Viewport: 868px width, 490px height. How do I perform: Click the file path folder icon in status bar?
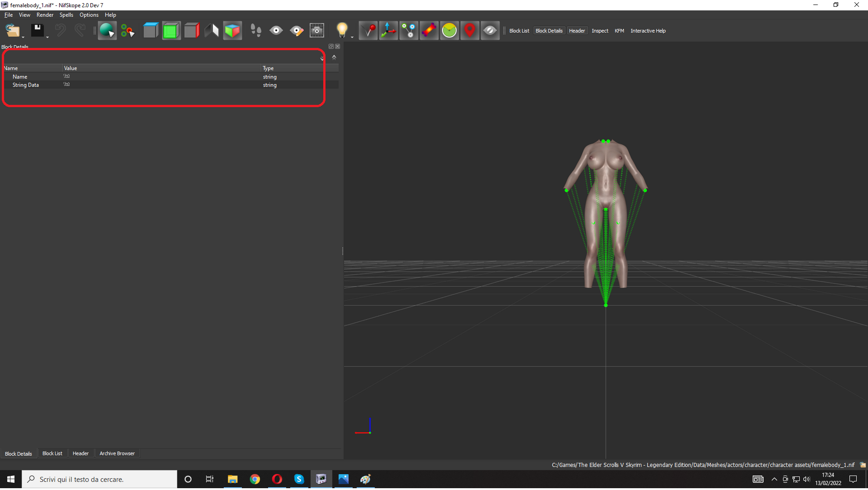click(863, 465)
